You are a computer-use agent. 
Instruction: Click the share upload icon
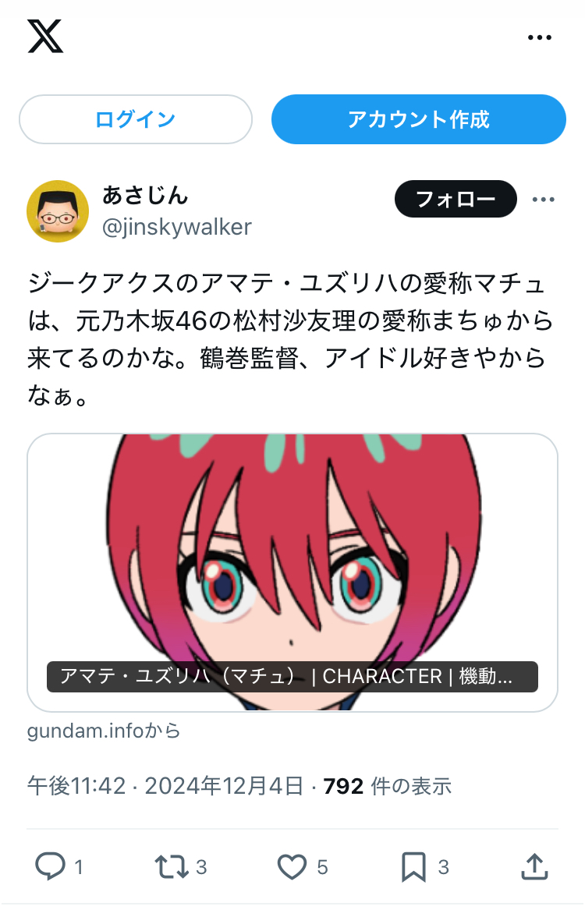click(535, 867)
